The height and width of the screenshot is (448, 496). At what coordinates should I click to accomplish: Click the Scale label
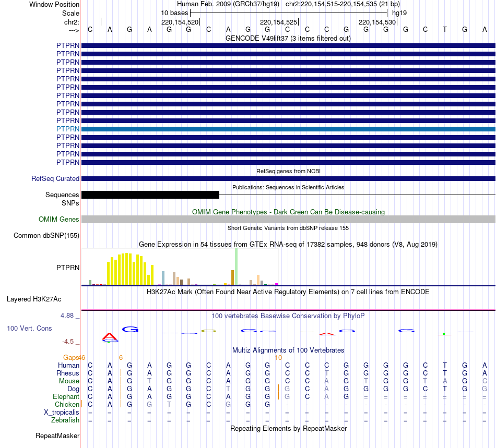pos(70,13)
